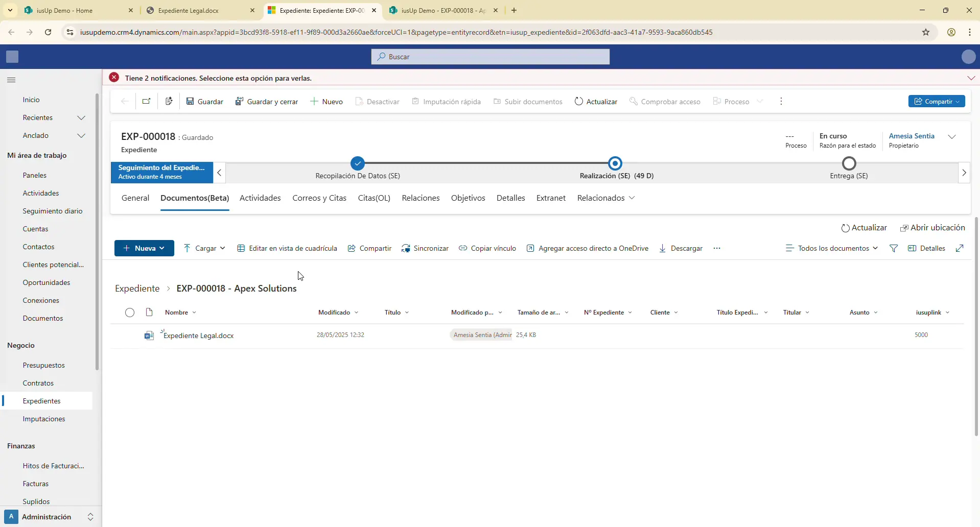Click the filter funnel icon in documents toolbar

click(x=894, y=248)
